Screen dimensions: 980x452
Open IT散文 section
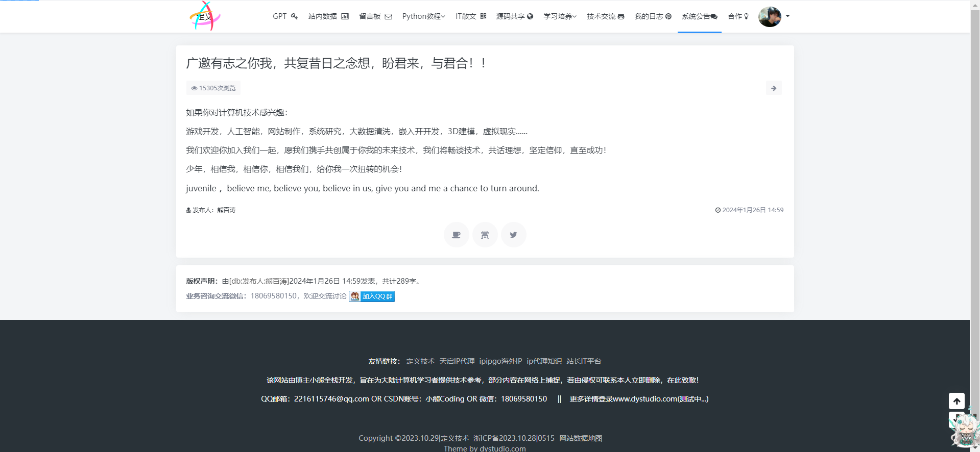pyautogui.click(x=471, y=16)
